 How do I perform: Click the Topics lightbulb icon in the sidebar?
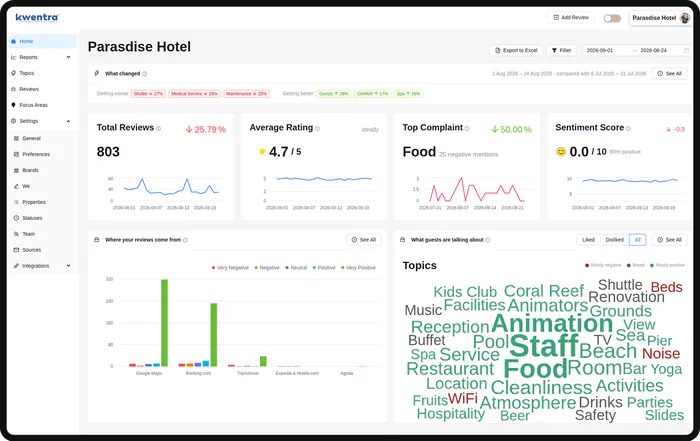pyautogui.click(x=13, y=73)
